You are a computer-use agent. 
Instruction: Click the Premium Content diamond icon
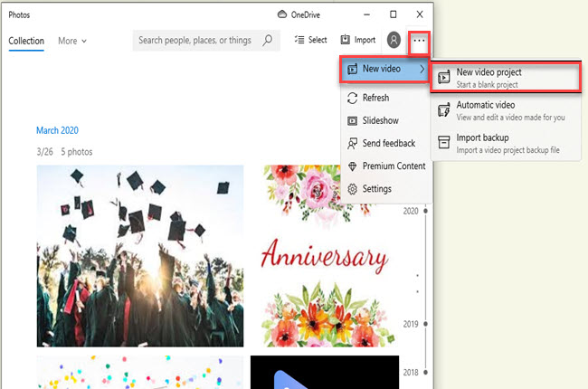pyautogui.click(x=353, y=166)
